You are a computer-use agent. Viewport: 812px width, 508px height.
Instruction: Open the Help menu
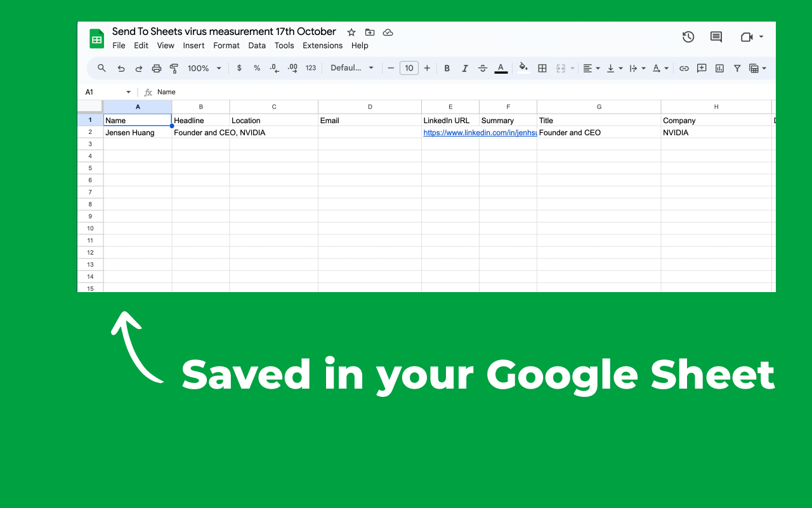[x=360, y=46]
